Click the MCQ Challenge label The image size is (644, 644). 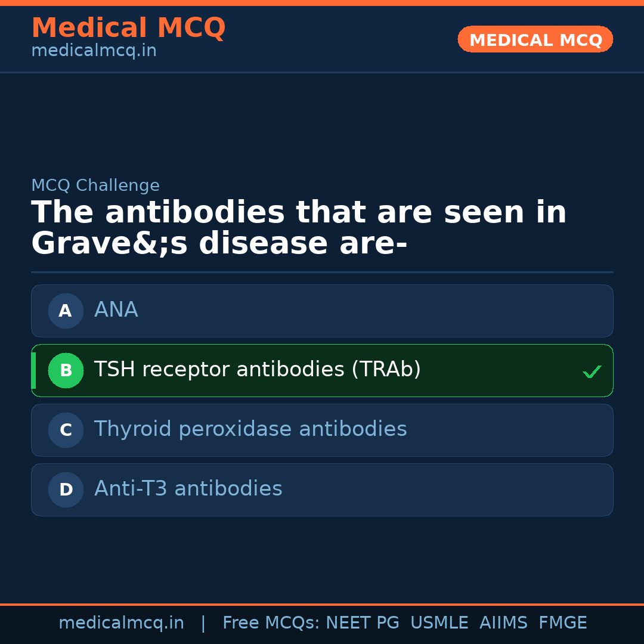[95, 185]
